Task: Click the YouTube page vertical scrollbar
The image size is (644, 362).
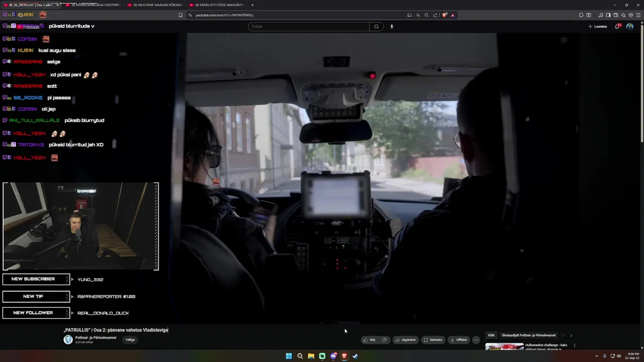Action: point(642,83)
